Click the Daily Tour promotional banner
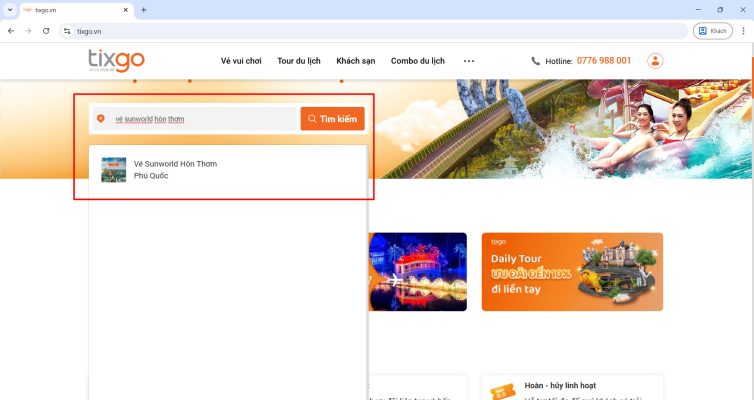 click(x=572, y=272)
